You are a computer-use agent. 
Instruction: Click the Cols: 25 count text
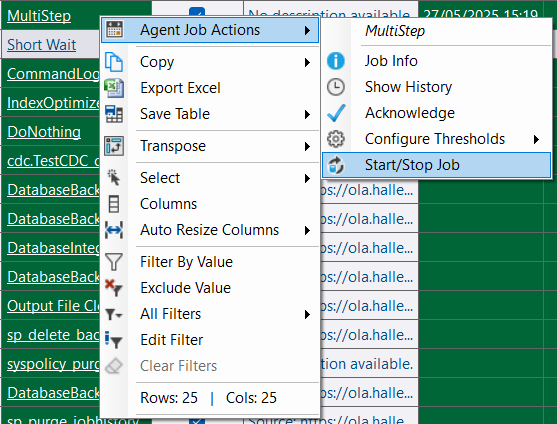click(x=251, y=398)
